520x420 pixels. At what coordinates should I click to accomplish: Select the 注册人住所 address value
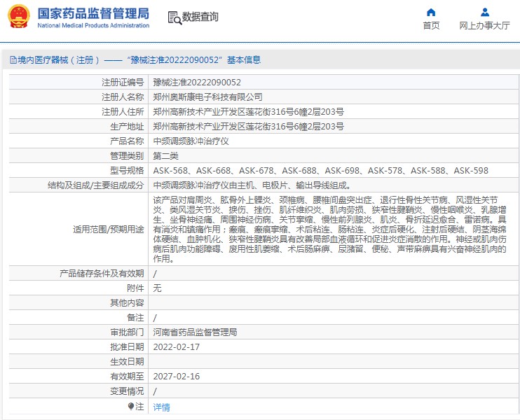[248, 112]
